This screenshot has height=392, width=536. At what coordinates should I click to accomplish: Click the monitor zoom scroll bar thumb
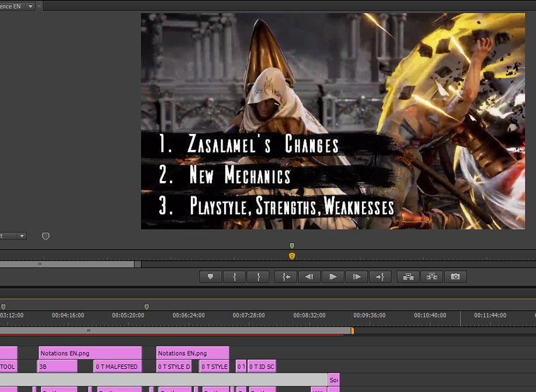coord(67,264)
